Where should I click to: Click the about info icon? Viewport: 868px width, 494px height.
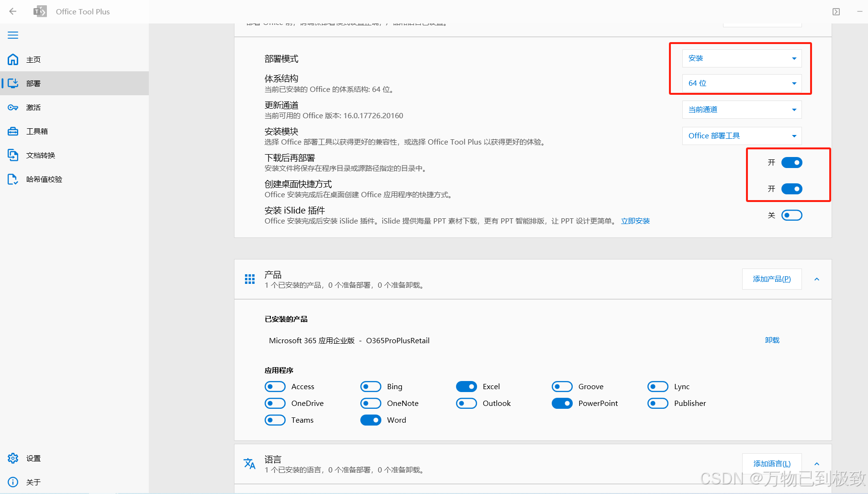pos(13,482)
